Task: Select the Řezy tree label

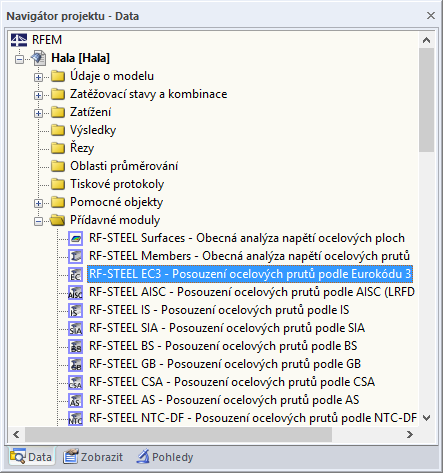Action: tap(82, 148)
